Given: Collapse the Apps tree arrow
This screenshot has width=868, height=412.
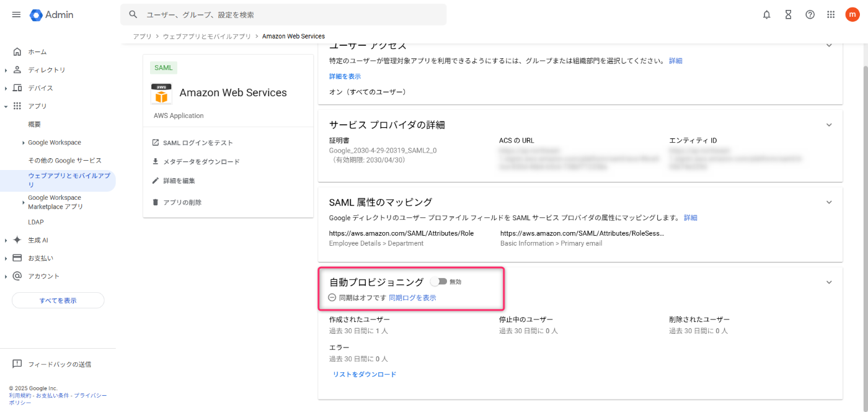Looking at the screenshot, I should tap(6, 106).
